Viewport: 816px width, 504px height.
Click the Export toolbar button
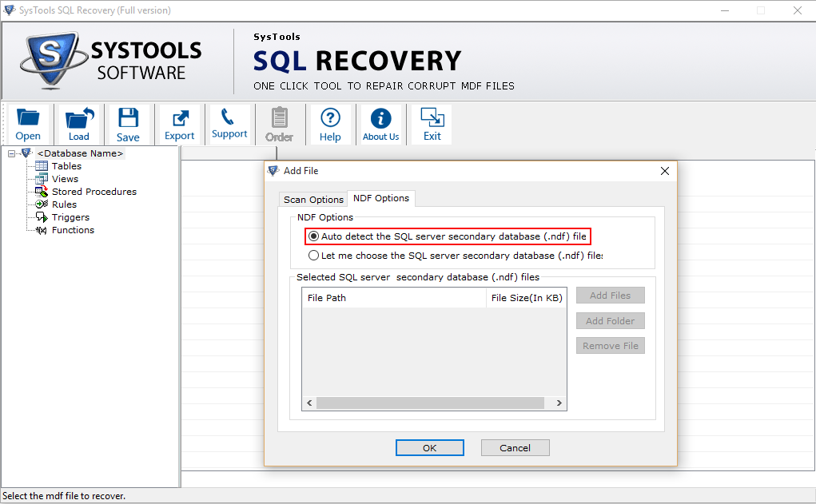coord(180,125)
